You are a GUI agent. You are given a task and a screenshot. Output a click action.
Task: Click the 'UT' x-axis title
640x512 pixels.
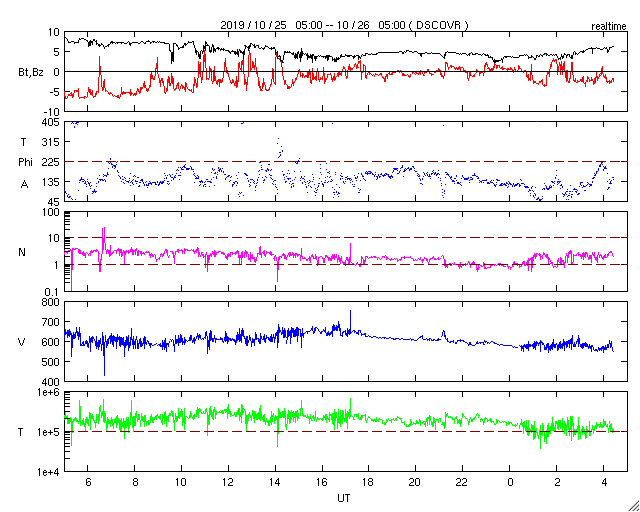pyautogui.click(x=344, y=498)
